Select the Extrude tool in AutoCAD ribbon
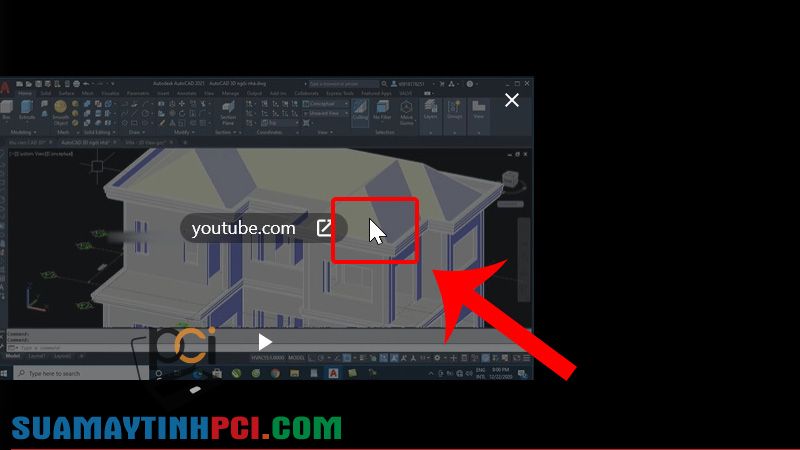The image size is (800, 450). (27, 110)
